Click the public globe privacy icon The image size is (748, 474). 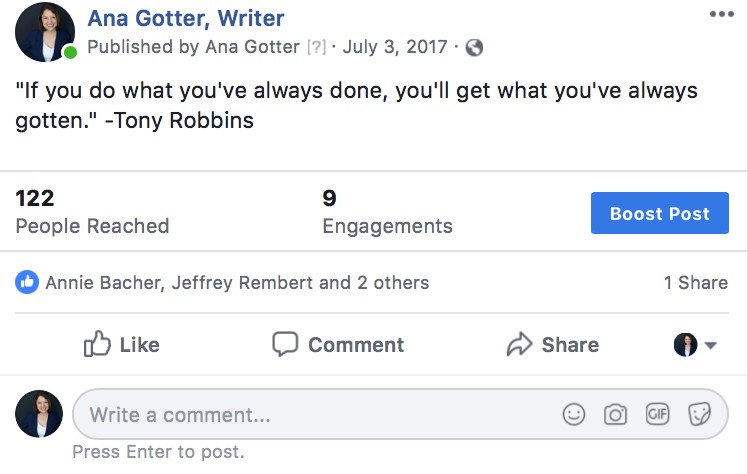[x=475, y=48]
